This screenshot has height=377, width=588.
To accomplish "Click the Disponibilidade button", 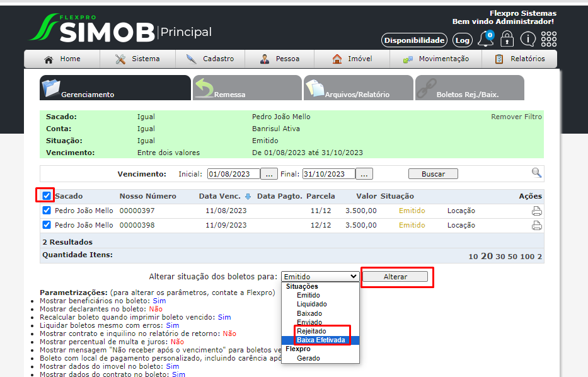I will [415, 40].
